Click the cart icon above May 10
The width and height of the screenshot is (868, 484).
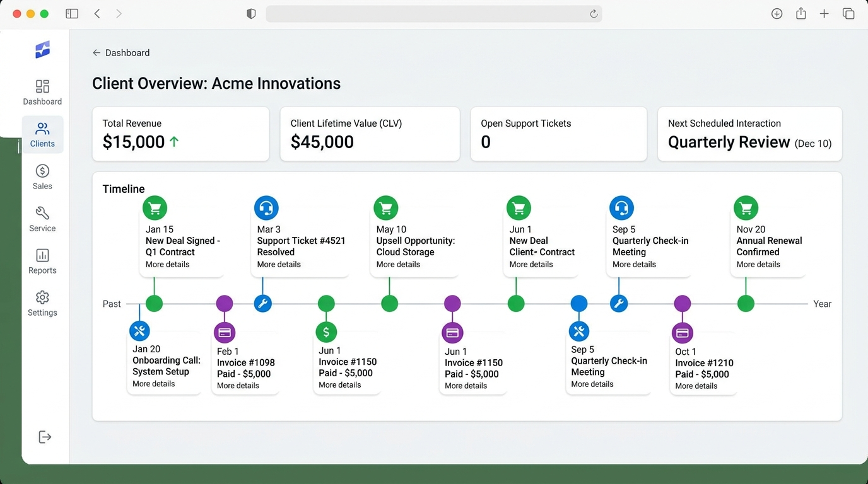385,208
